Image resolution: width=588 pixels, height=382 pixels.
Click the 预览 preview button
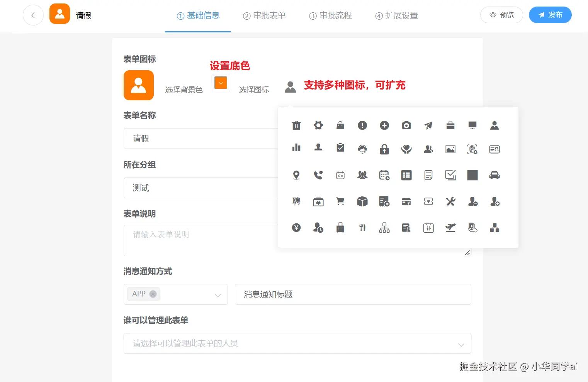501,15
